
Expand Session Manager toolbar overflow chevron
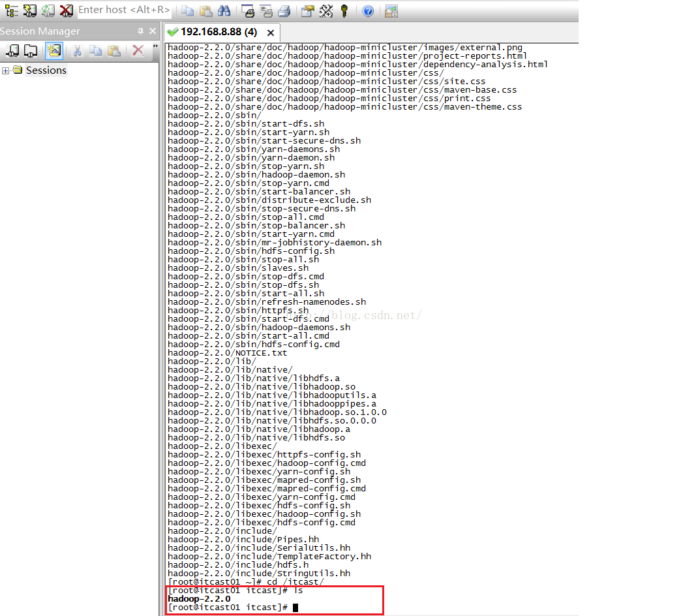coord(155,46)
